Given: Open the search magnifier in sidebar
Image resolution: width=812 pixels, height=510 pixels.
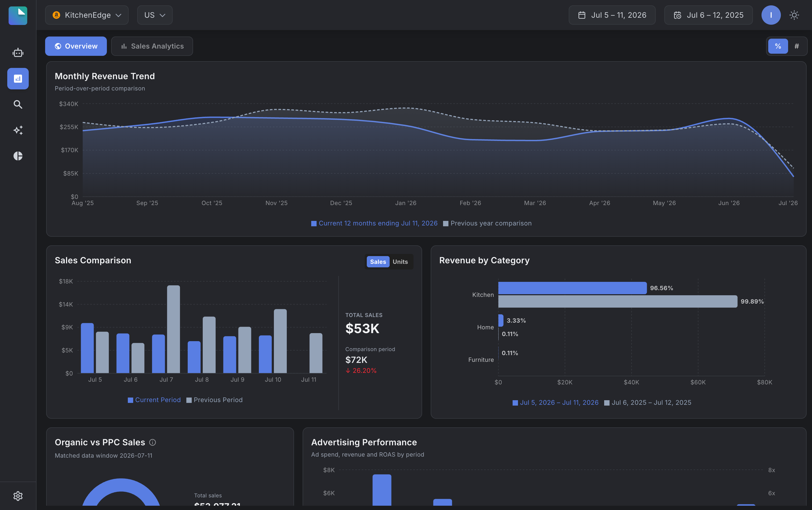Looking at the screenshot, I should coord(18,104).
